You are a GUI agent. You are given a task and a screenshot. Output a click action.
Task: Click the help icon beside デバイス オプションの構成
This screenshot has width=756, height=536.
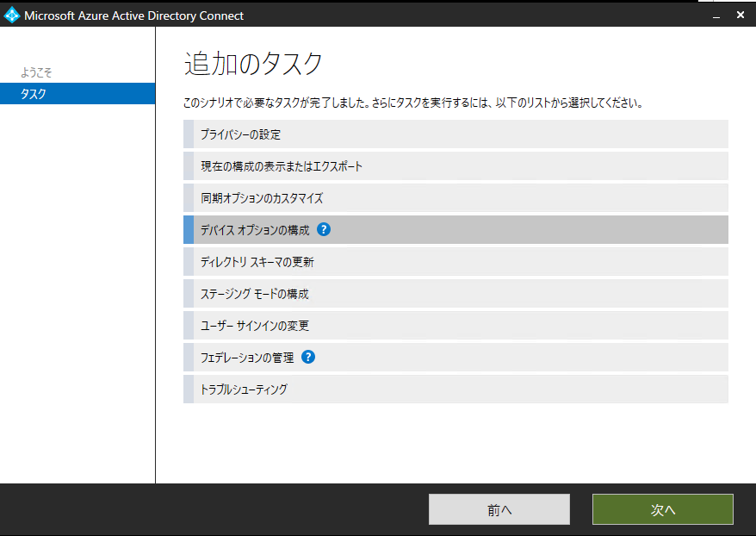click(324, 229)
